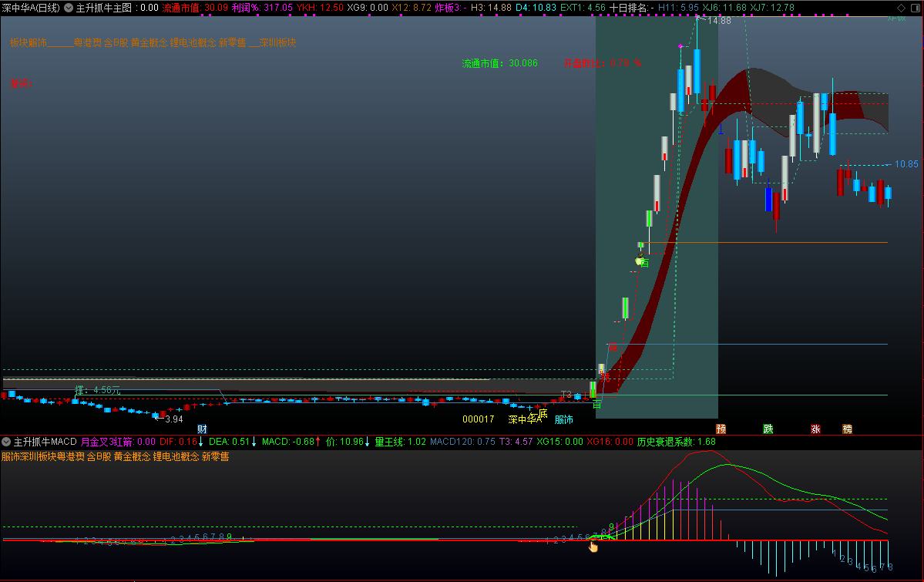Click the 3.94 low price marker
924x582 pixels.
coord(174,419)
